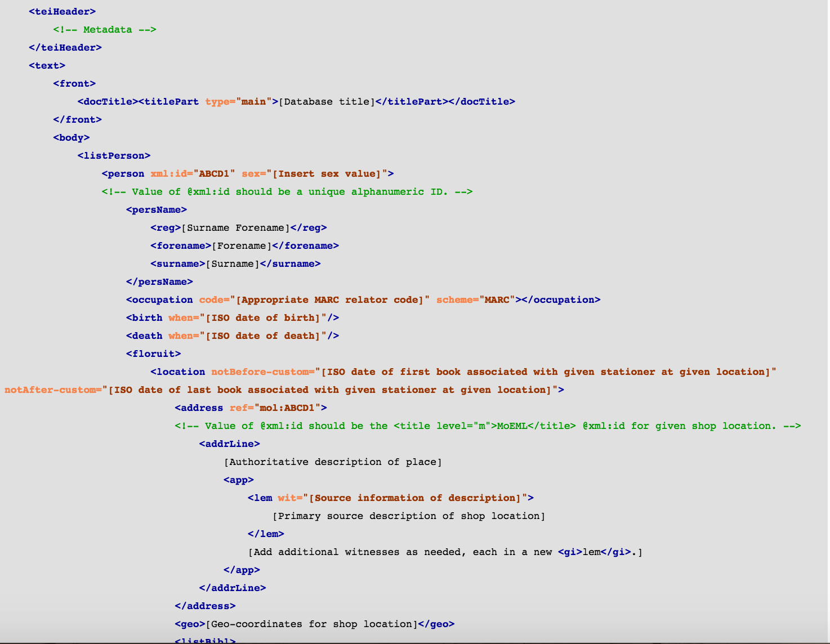Click the '[Surname]' placeholder inside surname element
The width and height of the screenshot is (830, 644).
point(233,263)
